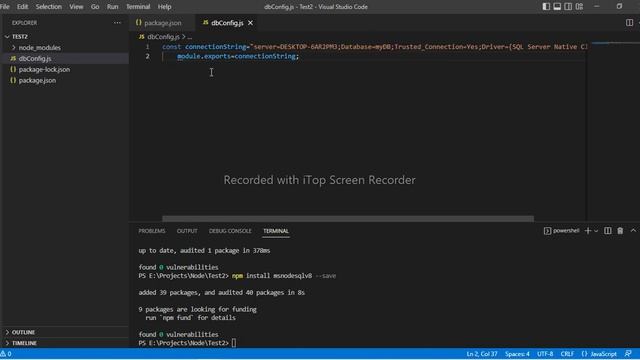Click the breadcrumb ellipsis after dbConfig.js
Image resolution: width=640 pixels, height=360 pixels.
click(190, 37)
